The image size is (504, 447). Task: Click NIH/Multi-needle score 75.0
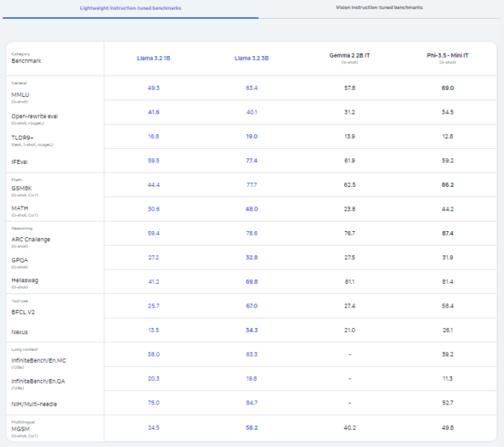coord(154,403)
